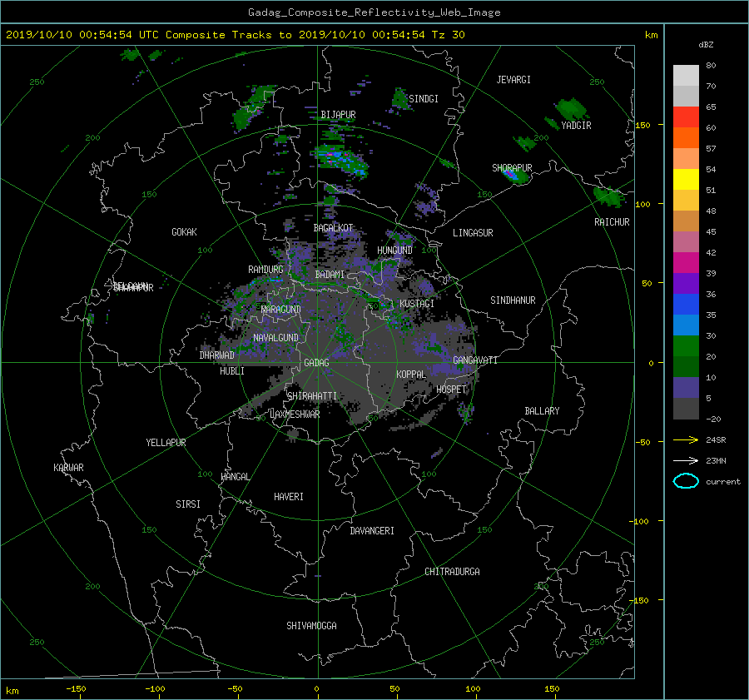
Task: Click the KUSTAGI city label
Action: pos(417,304)
